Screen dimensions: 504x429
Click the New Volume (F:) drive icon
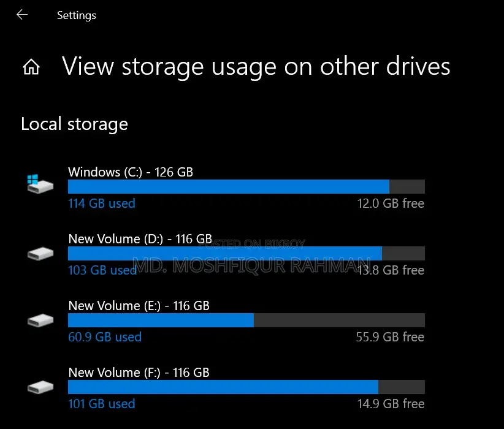40,387
